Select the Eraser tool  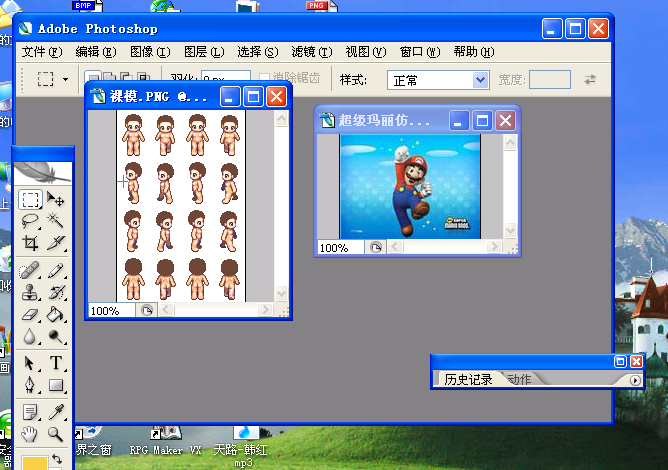click(30, 314)
